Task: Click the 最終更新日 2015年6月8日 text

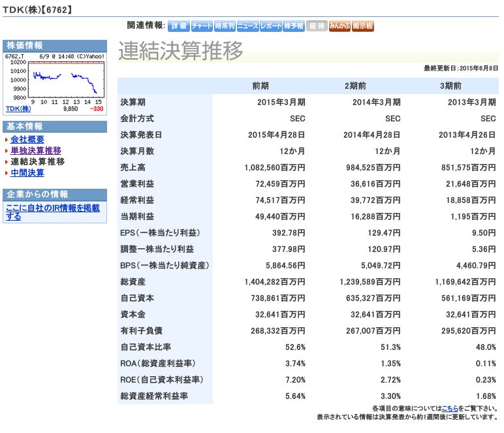Action: (x=461, y=68)
